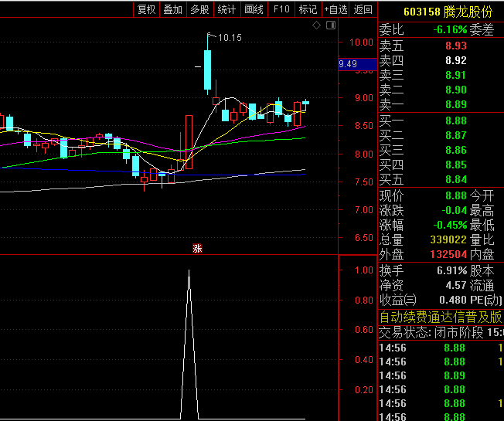The image size is (504, 421).
Task: Click the 张 marker on the chart
Action: (197, 248)
